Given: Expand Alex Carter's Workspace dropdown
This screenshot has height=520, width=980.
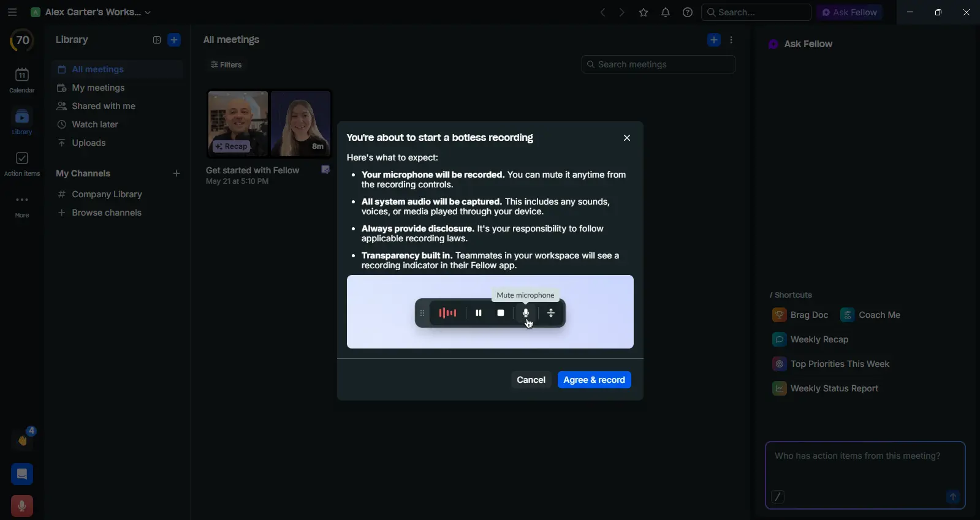Looking at the screenshot, I should click(91, 12).
